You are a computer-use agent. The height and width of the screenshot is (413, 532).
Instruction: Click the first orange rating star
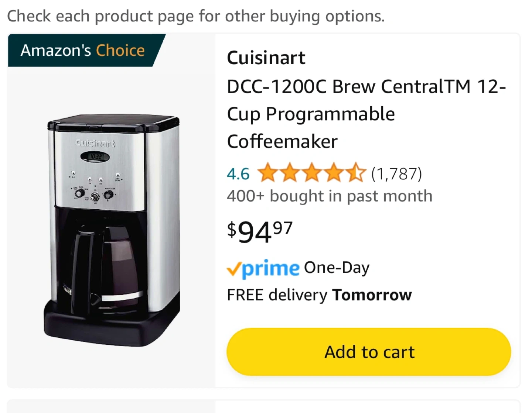point(267,173)
